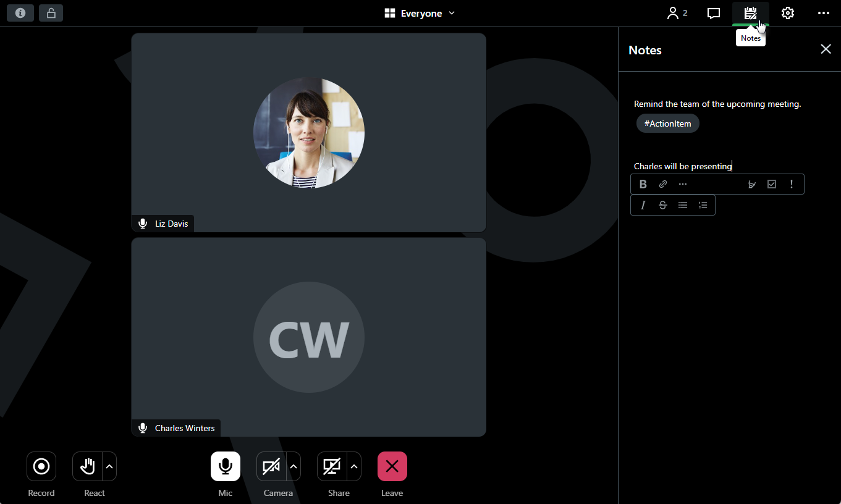Mute the microphone with the Mic button
The image size is (841, 504).
226,466
